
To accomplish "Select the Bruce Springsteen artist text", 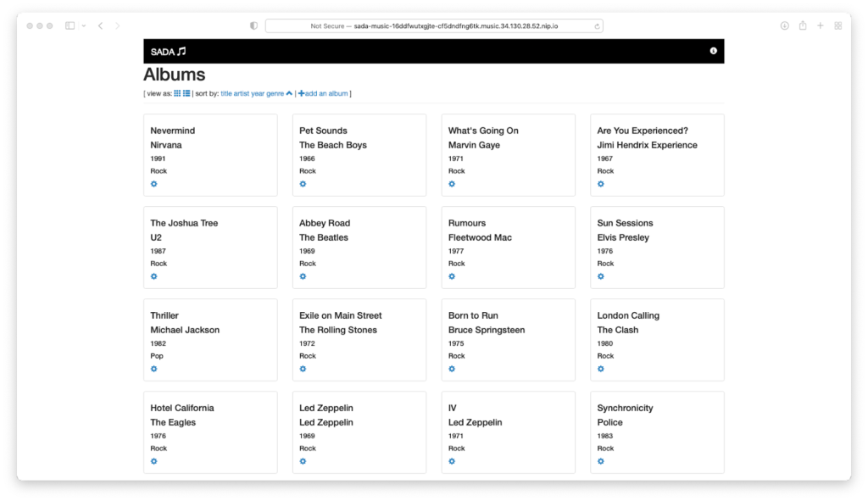I will coord(487,330).
